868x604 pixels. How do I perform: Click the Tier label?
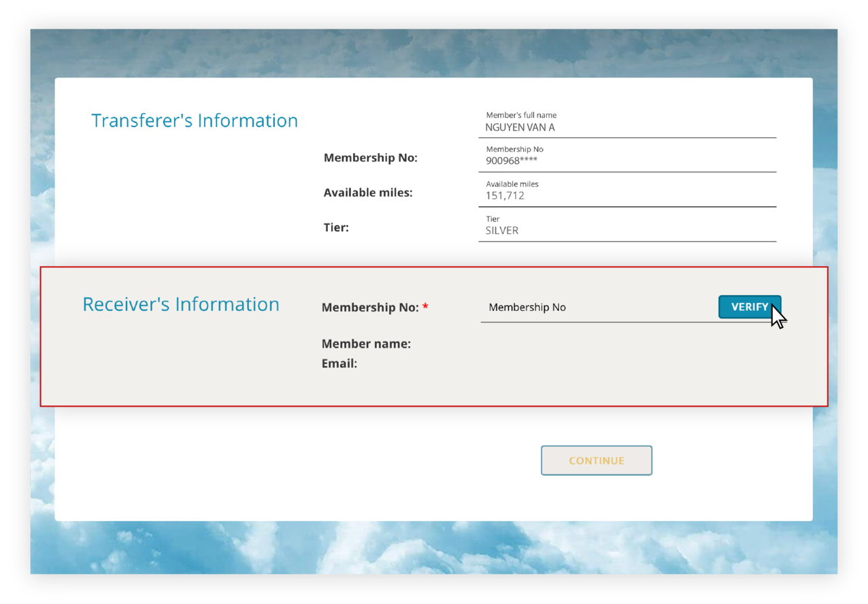[x=336, y=227]
